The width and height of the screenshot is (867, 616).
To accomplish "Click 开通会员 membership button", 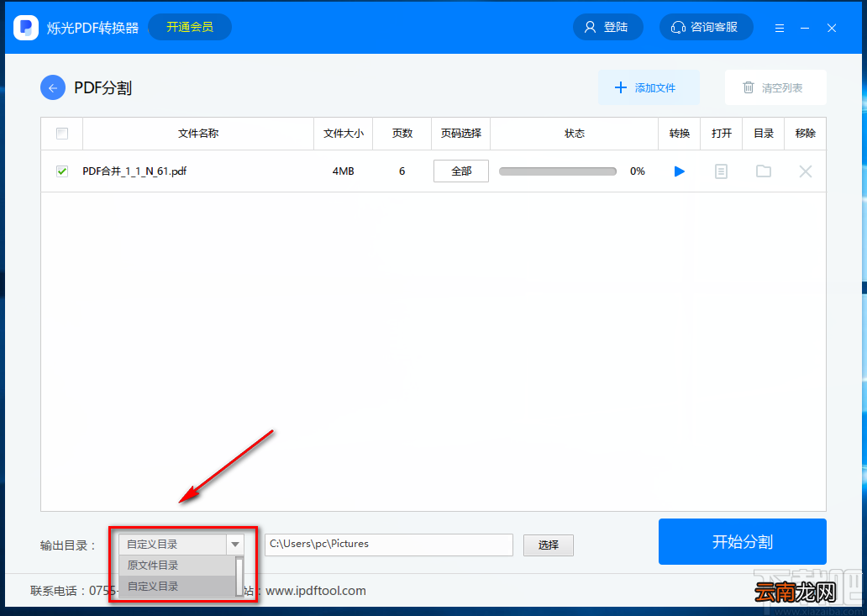I will point(190,27).
